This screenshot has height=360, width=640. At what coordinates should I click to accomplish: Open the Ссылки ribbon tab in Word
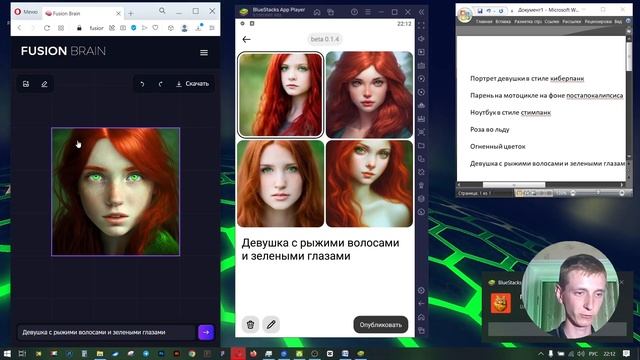pos(551,22)
